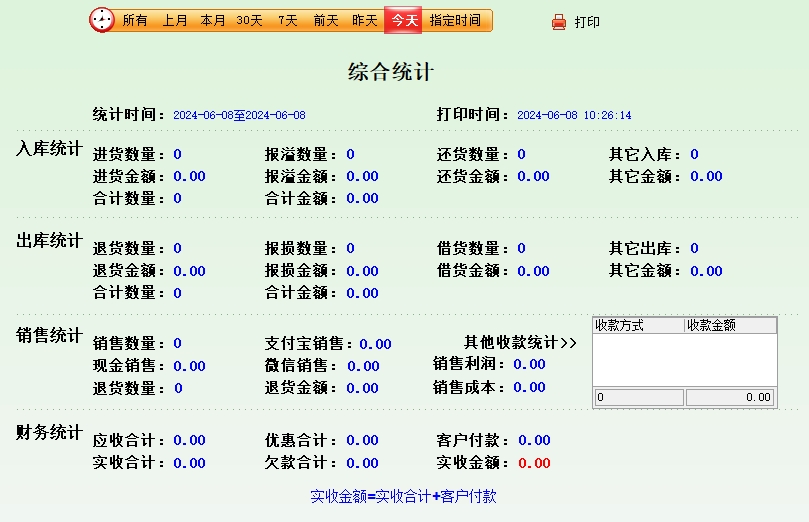The width and height of the screenshot is (809, 522).
Task: Show statistics for 30天
Action: pyautogui.click(x=249, y=21)
